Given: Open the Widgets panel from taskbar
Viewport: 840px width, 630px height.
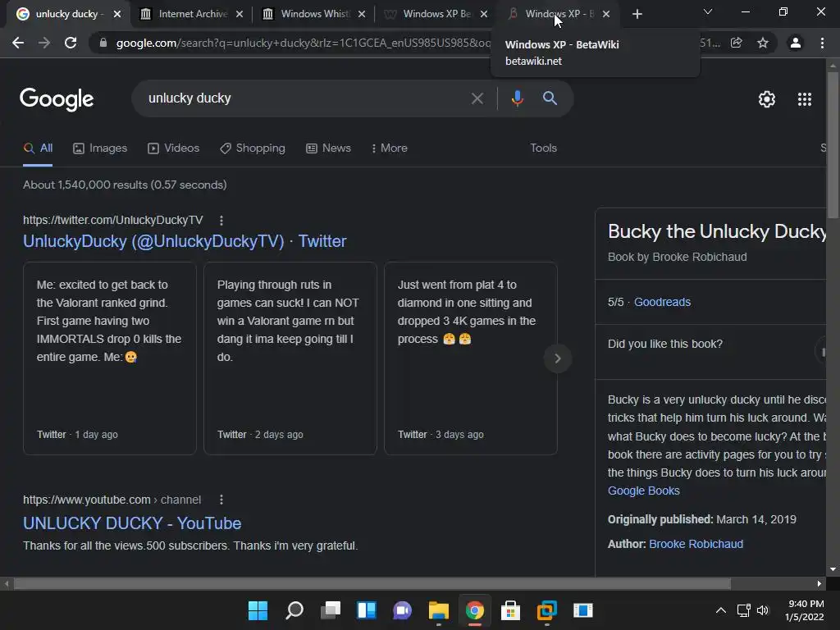Looking at the screenshot, I should tap(367, 610).
